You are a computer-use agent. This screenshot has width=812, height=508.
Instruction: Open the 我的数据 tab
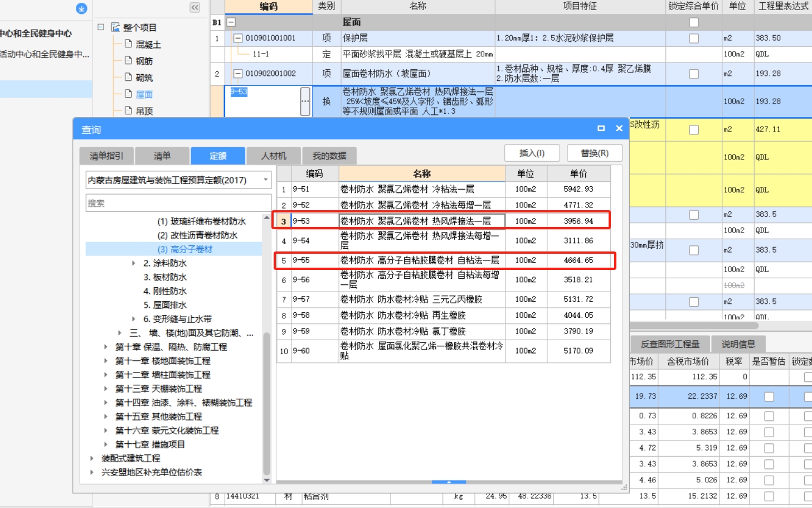coord(329,156)
